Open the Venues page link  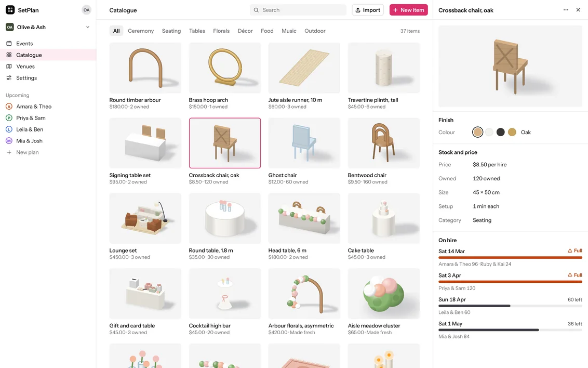tap(48, 67)
